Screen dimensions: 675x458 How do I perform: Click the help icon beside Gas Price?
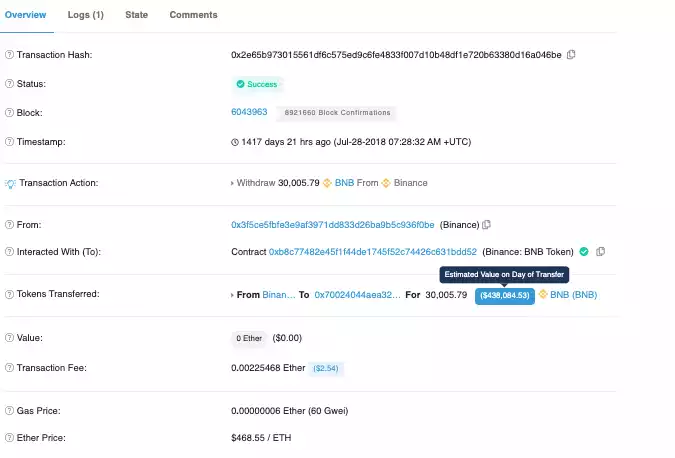click(x=9, y=411)
